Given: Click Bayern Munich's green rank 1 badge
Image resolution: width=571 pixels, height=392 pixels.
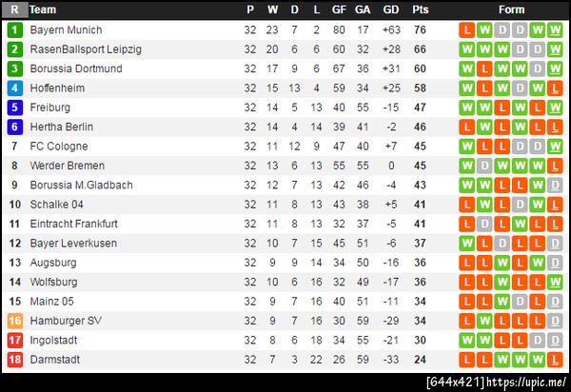Looking at the screenshot, I should (x=14, y=29).
